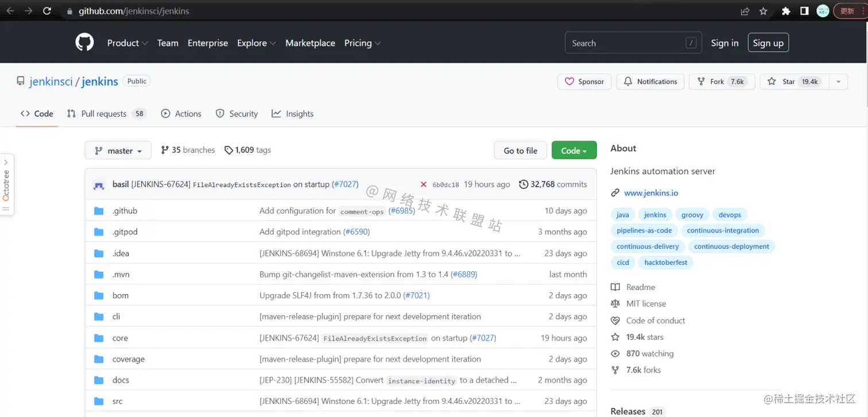Expand the Product menu
This screenshot has height=417, width=868.
coord(127,43)
